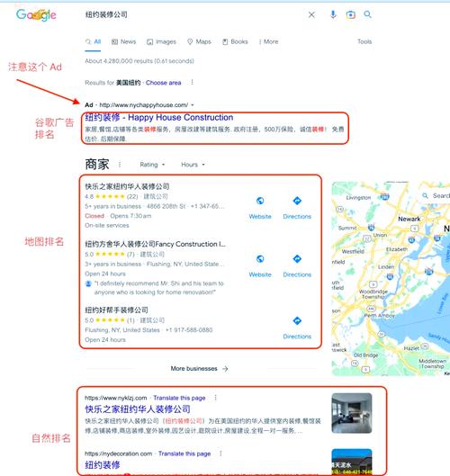Open the Tools button

click(x=364, y=41)
